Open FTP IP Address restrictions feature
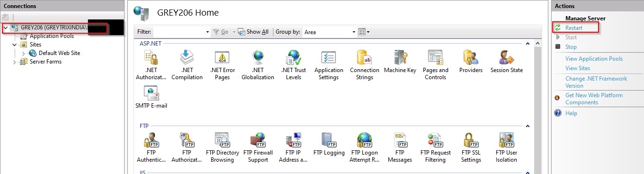This screenshot has width=644, height=174. click(293, 148)
